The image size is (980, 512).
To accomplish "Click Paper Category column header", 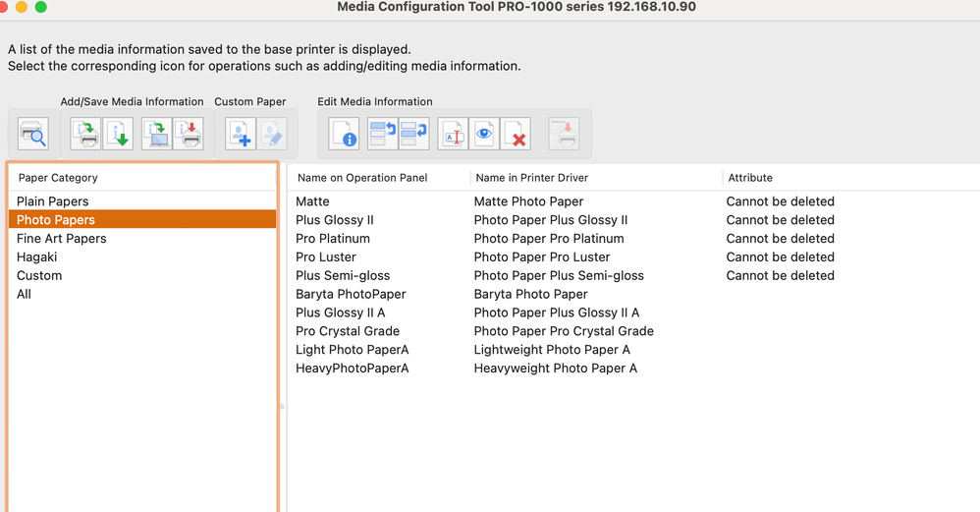I will tap(142, 178).
